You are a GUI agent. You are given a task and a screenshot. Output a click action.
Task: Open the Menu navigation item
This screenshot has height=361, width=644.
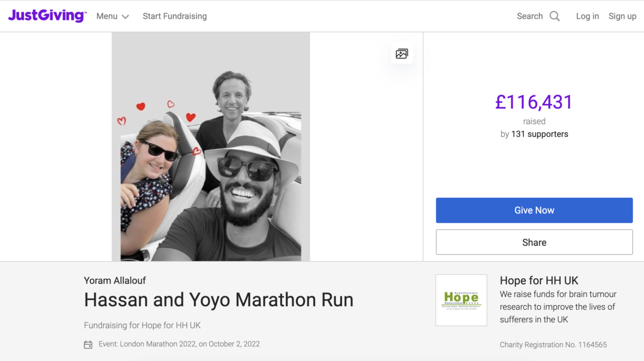[107, 16]
